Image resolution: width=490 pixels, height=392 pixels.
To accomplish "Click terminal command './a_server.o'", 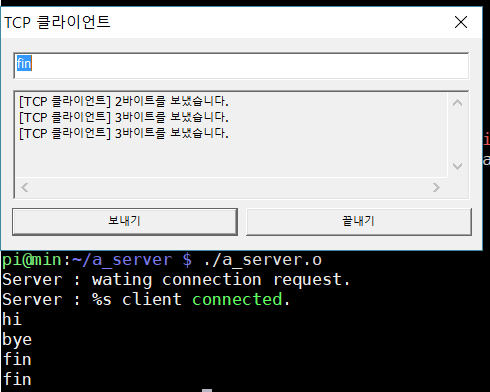I will tap(262, 260).
